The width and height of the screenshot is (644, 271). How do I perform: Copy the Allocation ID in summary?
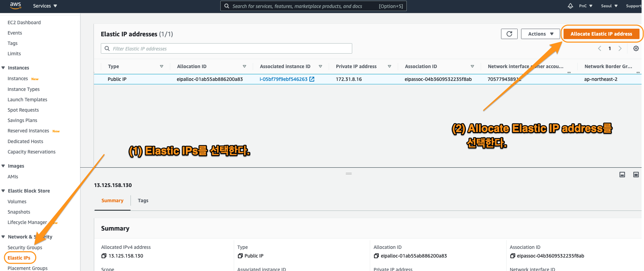376,256
